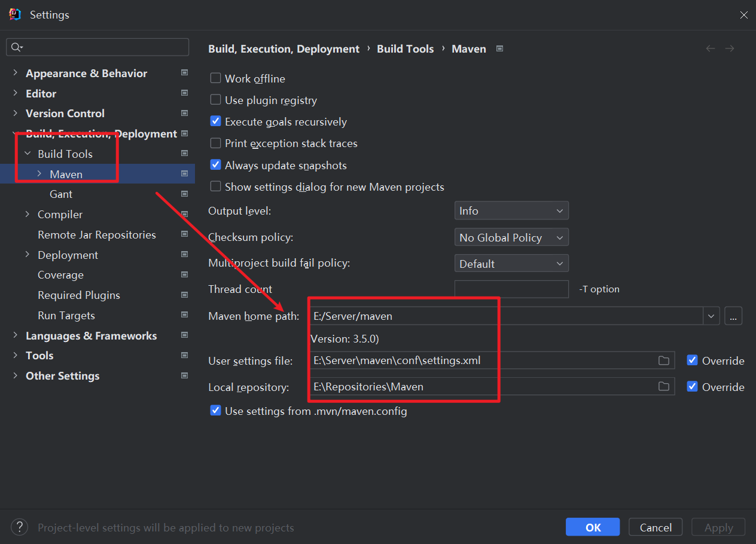756x544 pixels.
Task: Click project-level icon beside Required Plugins
Action: coord(184,295)
